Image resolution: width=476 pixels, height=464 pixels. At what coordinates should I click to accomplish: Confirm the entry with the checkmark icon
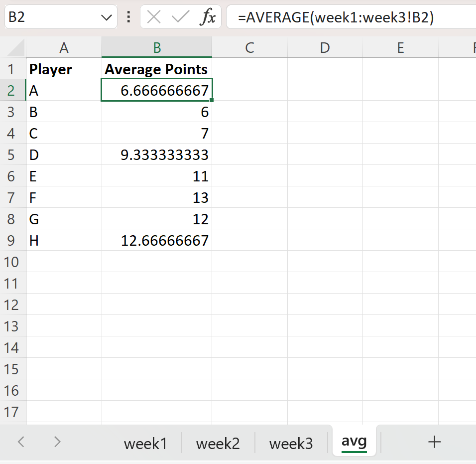pyautogui.click(x=179, y=17)
